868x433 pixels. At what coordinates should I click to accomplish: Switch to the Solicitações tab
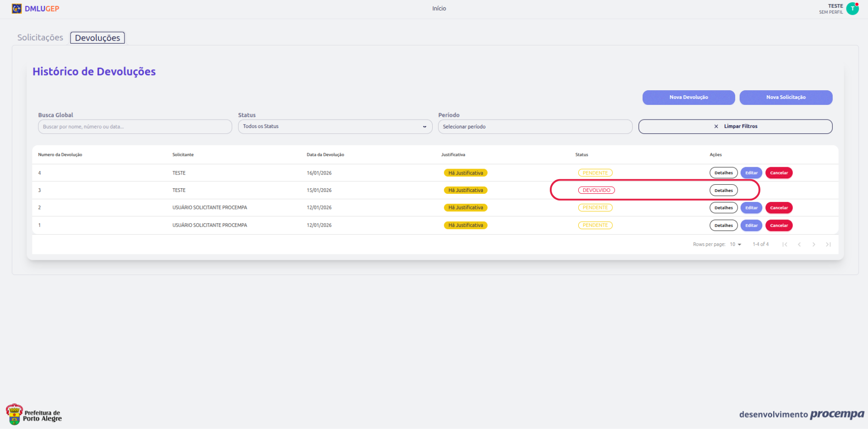(x=40, y=38)
